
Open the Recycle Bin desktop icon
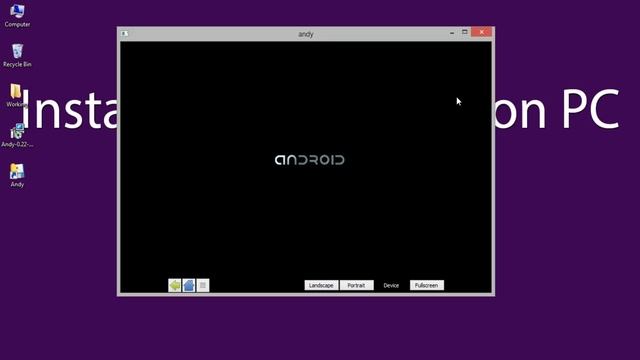[17, 55]
